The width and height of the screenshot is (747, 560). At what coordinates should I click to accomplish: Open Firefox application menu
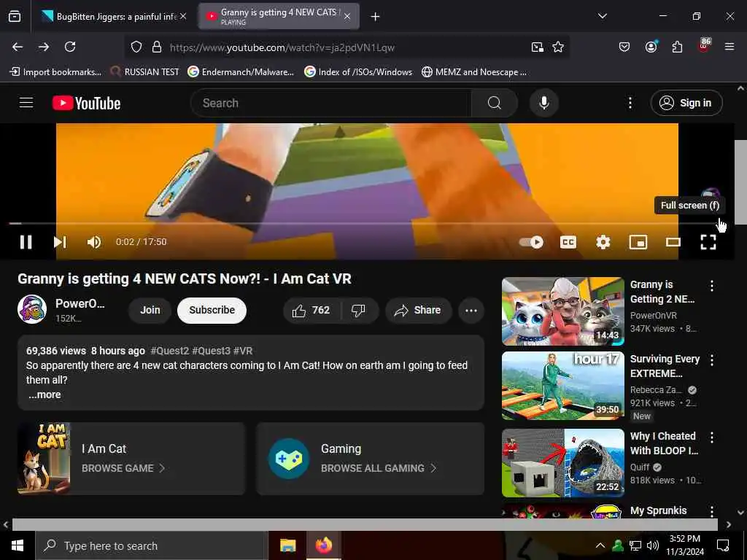pyautogui.click(x=729, y=47)
